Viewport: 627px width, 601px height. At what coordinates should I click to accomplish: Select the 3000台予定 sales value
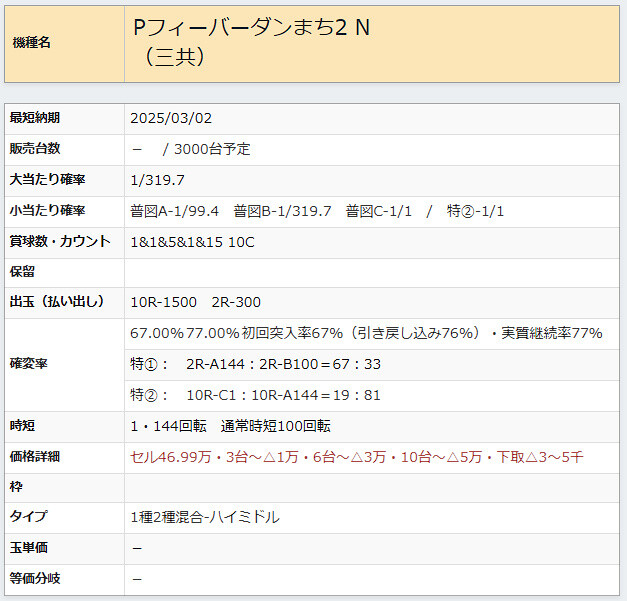(212, 149)
